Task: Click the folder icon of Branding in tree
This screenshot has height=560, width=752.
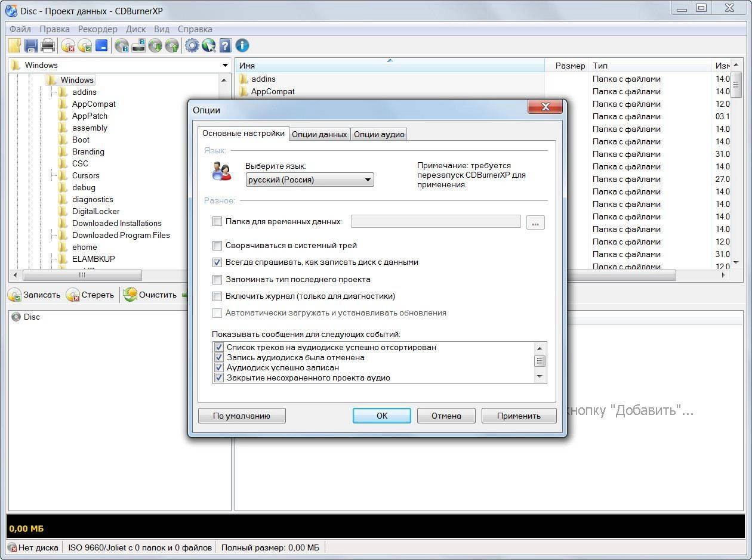Action: [63, 151]
